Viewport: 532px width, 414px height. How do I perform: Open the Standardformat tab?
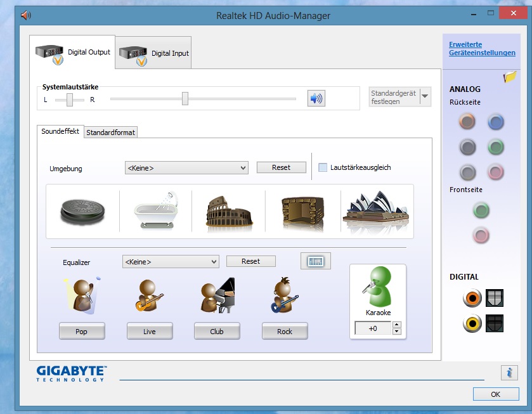click(110, 133)
